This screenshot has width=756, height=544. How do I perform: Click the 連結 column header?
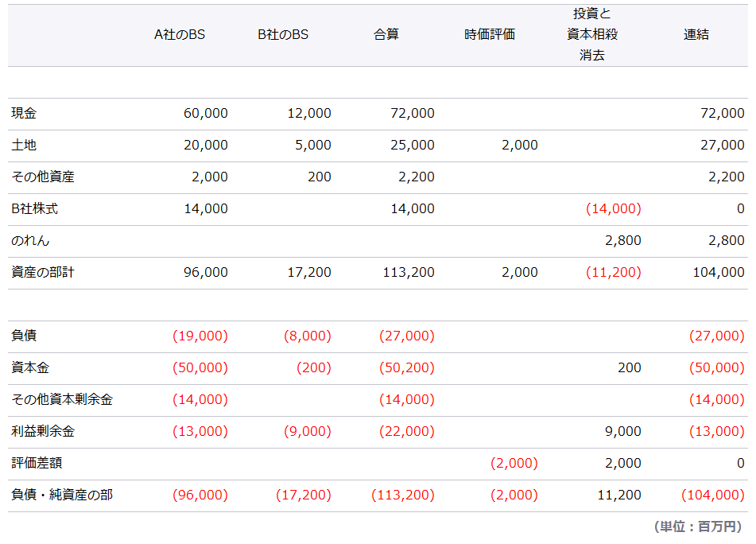[x=696, y=35]
